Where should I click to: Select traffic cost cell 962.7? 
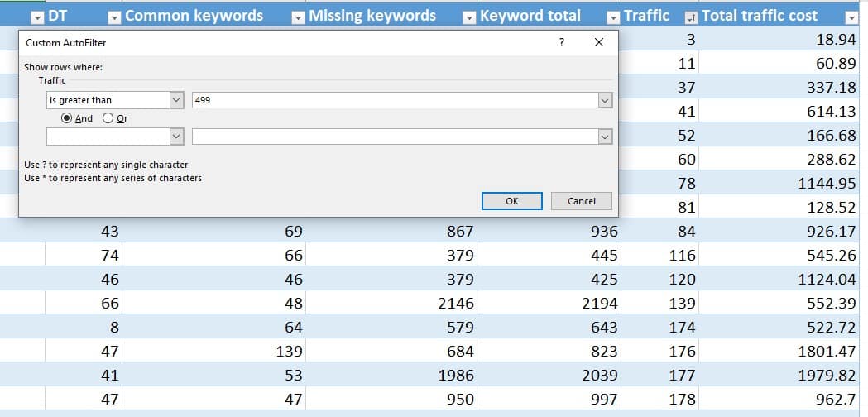click(x=779, y=399)
